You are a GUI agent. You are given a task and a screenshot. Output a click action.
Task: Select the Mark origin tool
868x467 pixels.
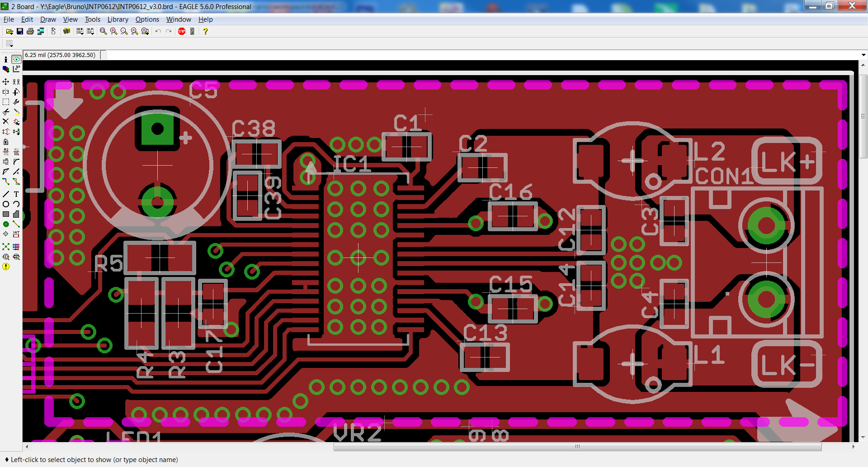pos(16,69)
